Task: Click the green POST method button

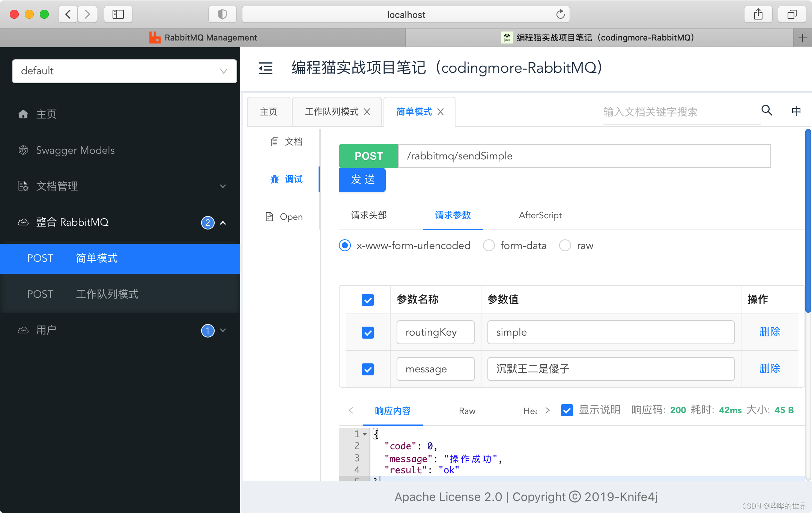Action: (368, 156)
